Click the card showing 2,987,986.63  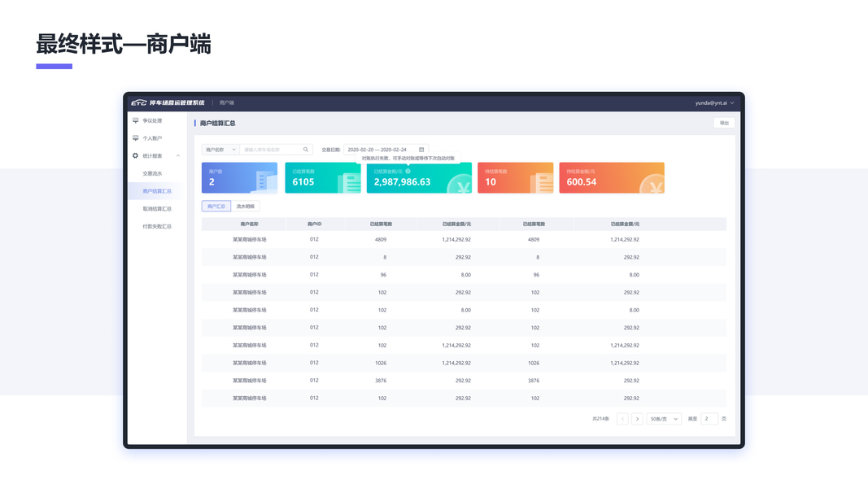pos(419,177)
